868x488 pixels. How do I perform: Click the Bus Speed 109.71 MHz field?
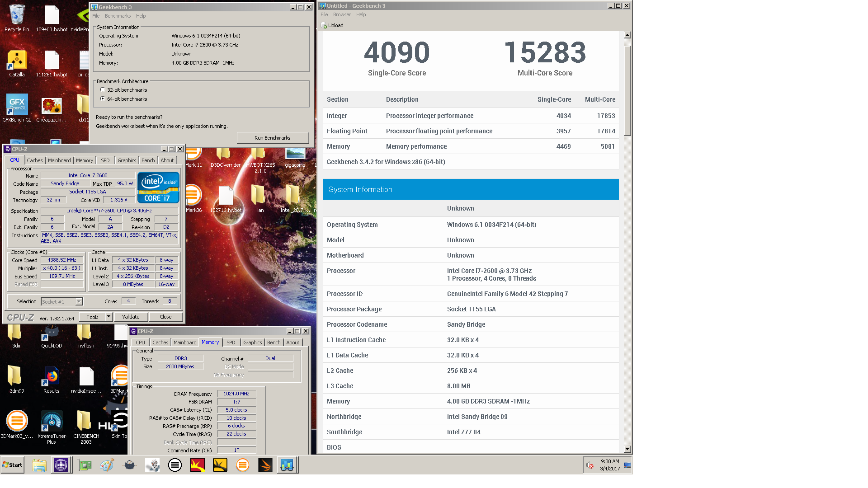[62, 276]
